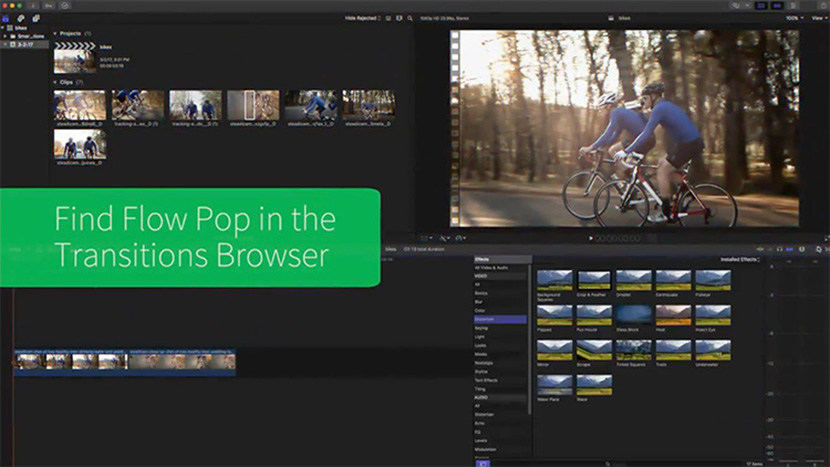Open the Installed Effects dropdown
The width and height of the screenshot is (830, 467).
[x=740, y=259]
